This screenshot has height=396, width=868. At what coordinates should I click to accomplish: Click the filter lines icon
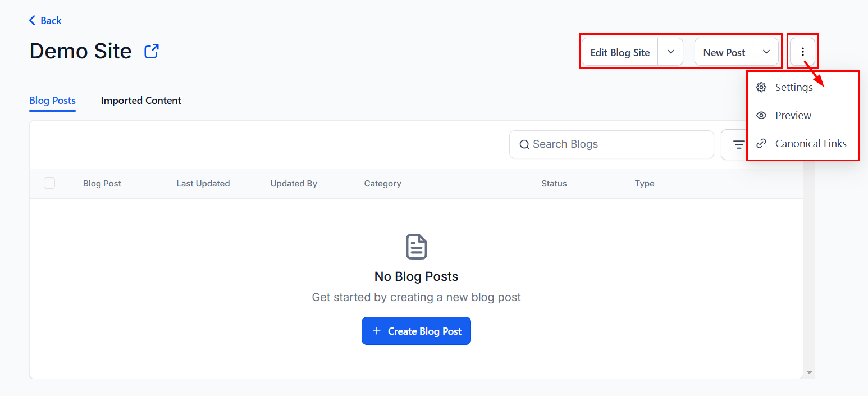tap(739, 145)
